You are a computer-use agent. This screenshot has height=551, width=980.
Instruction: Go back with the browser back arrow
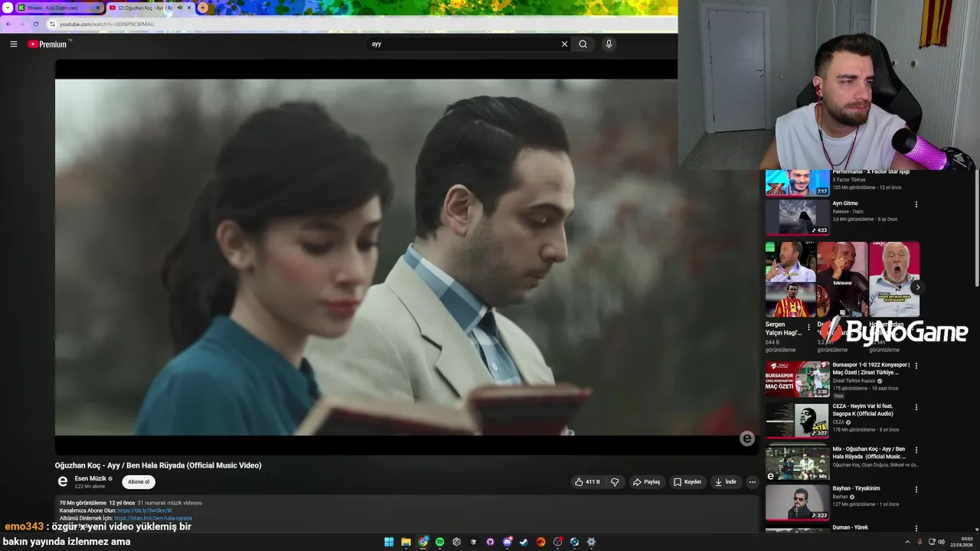click(8, 24)
